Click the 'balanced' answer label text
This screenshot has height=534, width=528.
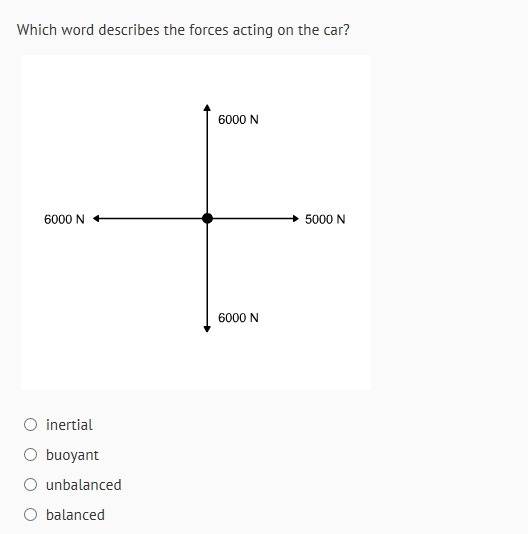coord(75,515)
